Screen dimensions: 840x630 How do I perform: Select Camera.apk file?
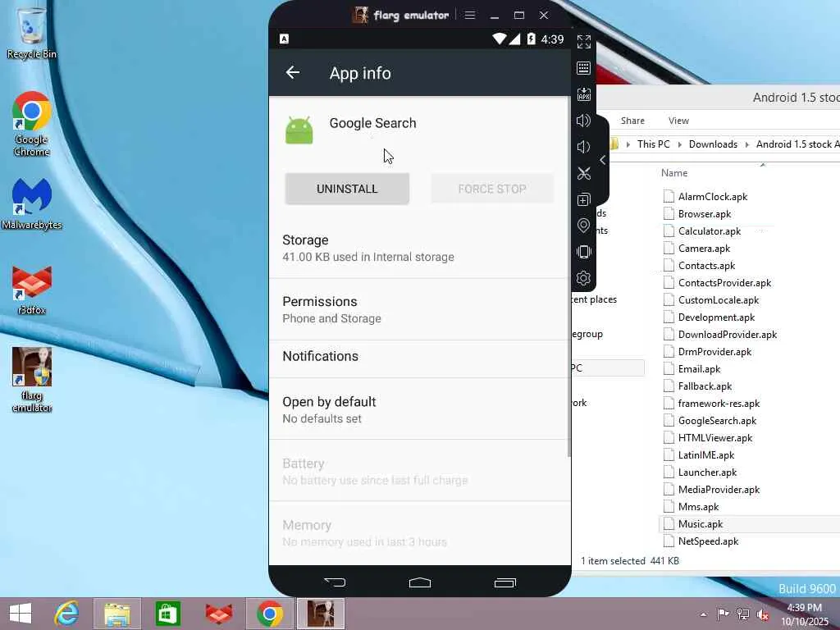(704, 249)
